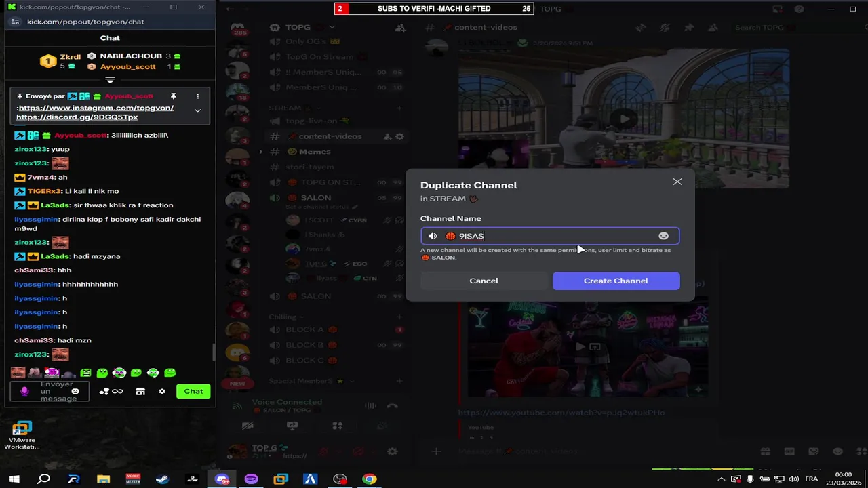Open Threads icon in Discord header

click(641, 27)
